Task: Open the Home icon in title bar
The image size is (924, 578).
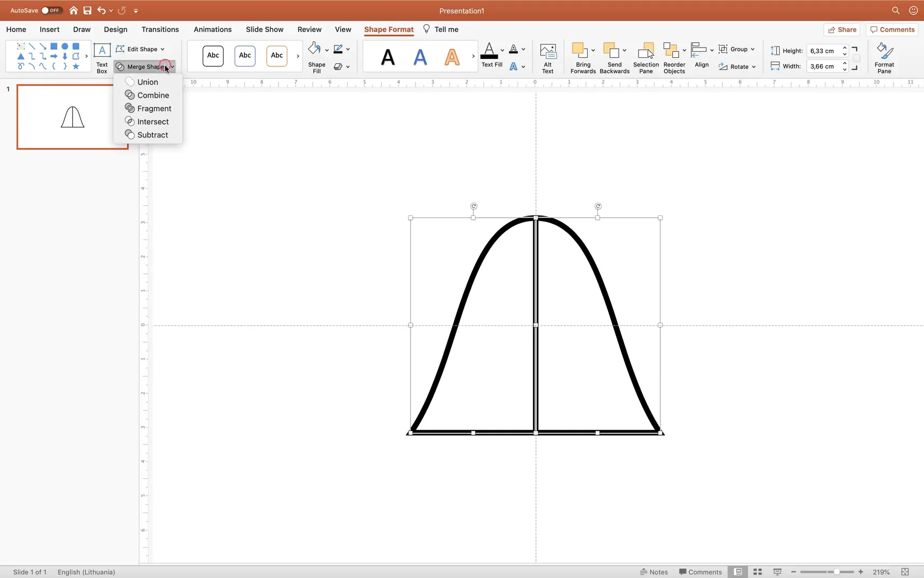Action: [73, 10]
